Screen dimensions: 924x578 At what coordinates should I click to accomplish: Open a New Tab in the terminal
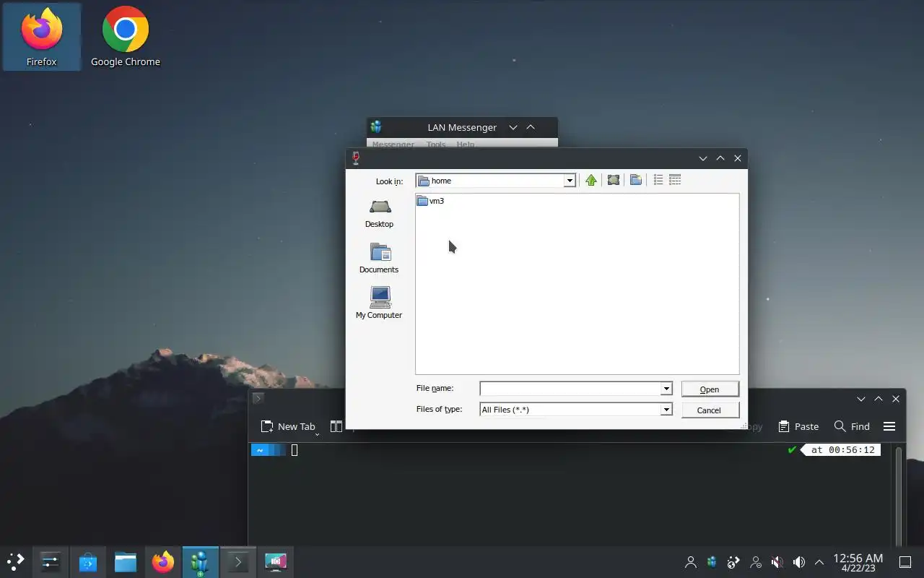pyautogui.click(x=288, y=426)
